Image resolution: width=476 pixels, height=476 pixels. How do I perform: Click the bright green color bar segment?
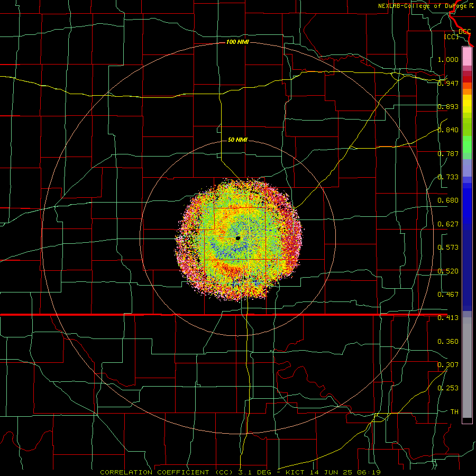[467, 144]
